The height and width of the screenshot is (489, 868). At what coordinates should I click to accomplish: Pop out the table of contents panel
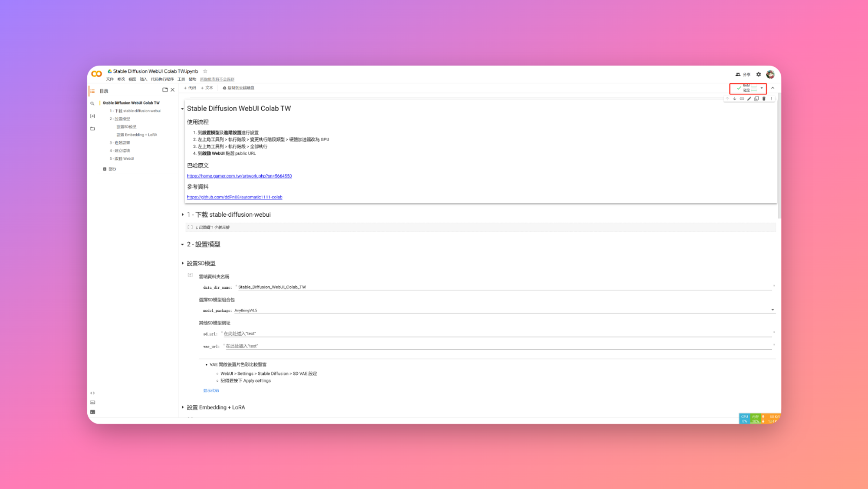click(165, 90)
